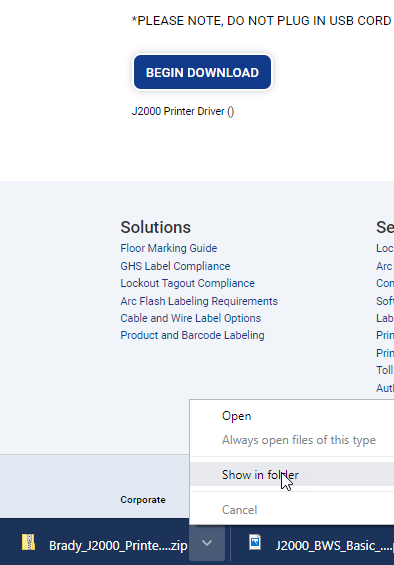Screen dimensions: 394x565
Task: Open Cable and Wire Label Options
Action: coord(191,318)
